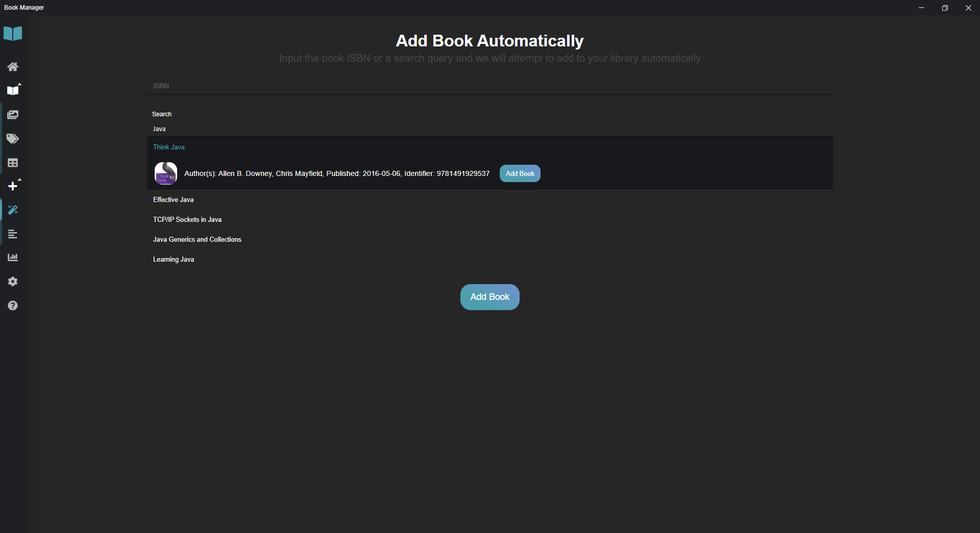Open the table grid view icon

coord(13,163)
